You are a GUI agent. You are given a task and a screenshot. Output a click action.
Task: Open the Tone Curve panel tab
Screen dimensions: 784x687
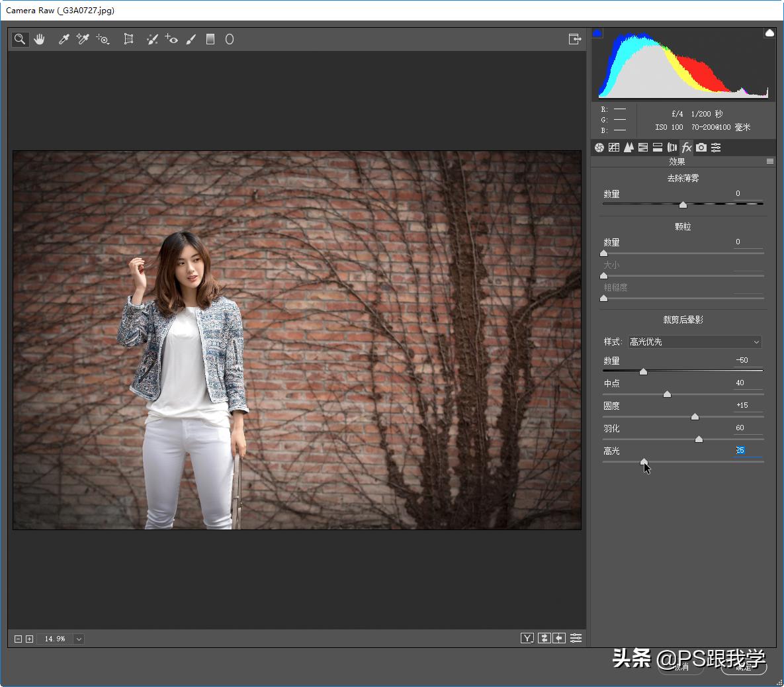[613, 147]
